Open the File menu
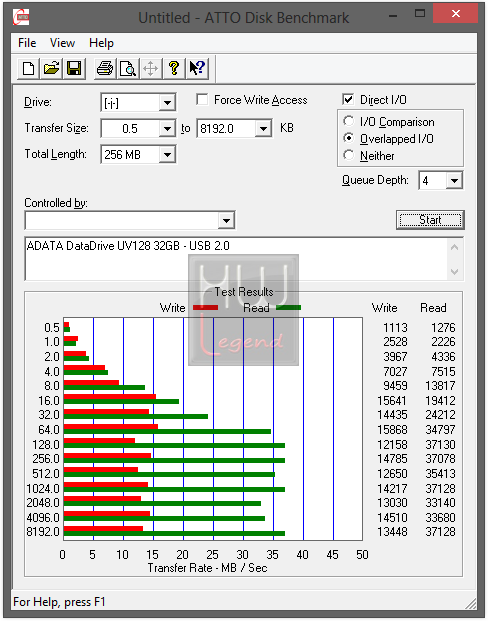Viewport: 488px width, 621px height. coord(27,43)
